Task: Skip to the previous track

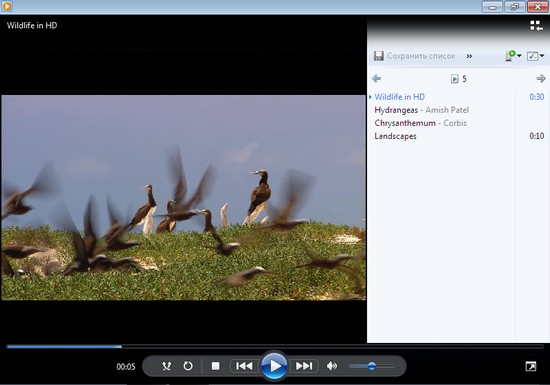Action: (x=244, y=366)
